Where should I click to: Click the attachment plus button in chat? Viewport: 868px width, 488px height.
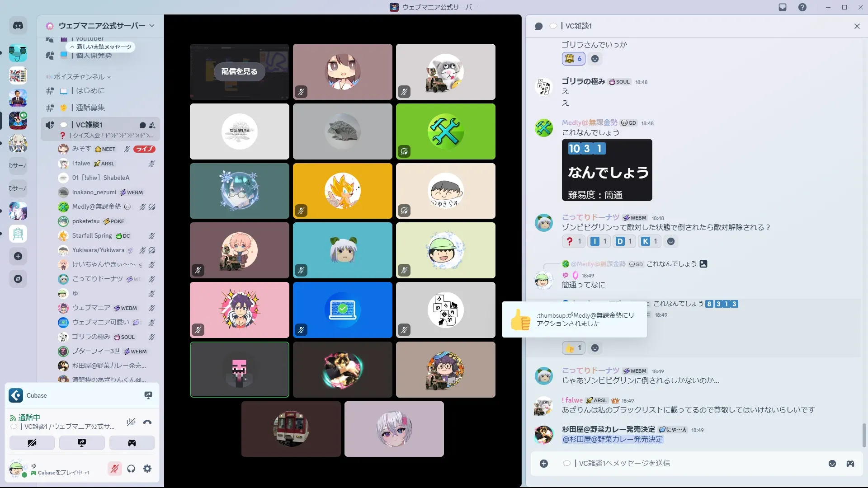[544, 464]
